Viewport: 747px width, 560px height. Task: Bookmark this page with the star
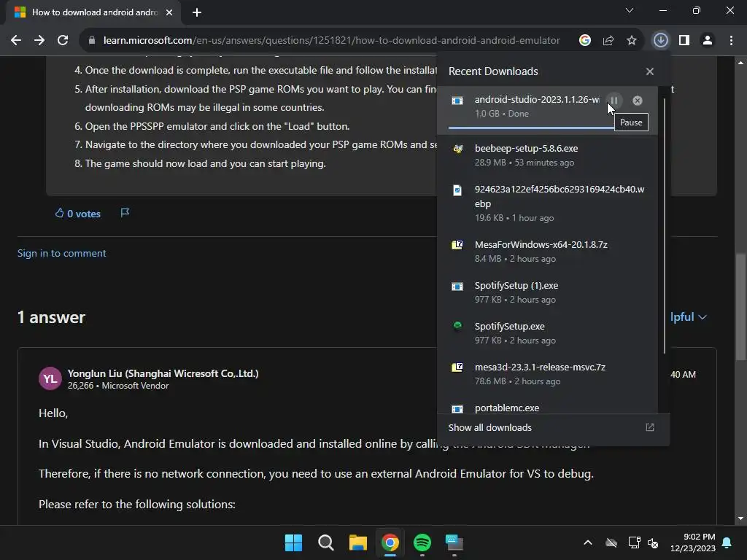coord(632,41)
